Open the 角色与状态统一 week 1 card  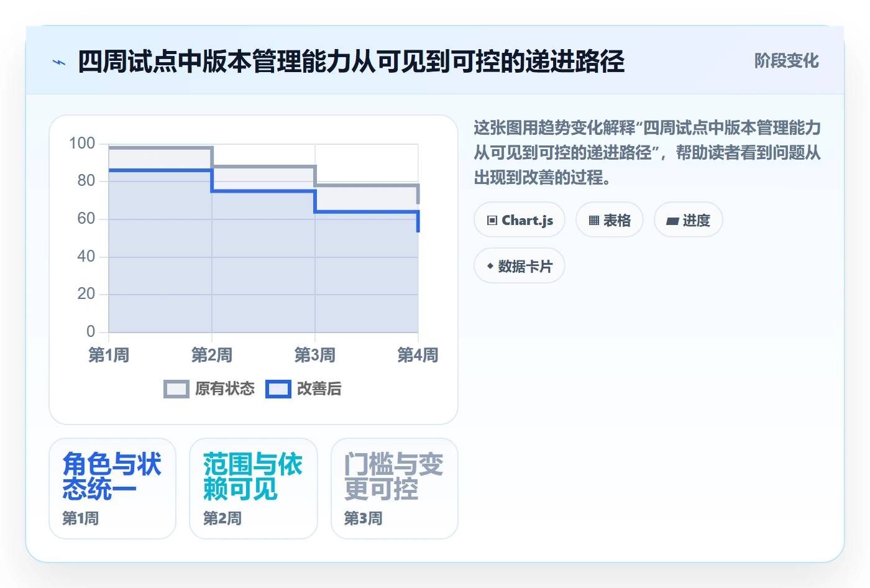pyautogui.click(x=112, y=489)
